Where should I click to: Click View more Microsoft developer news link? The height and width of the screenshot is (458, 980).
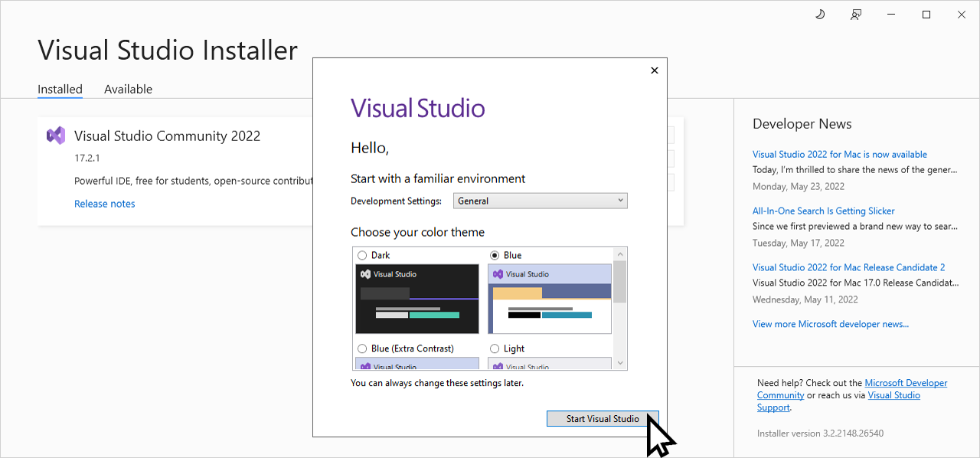(831, 324)
